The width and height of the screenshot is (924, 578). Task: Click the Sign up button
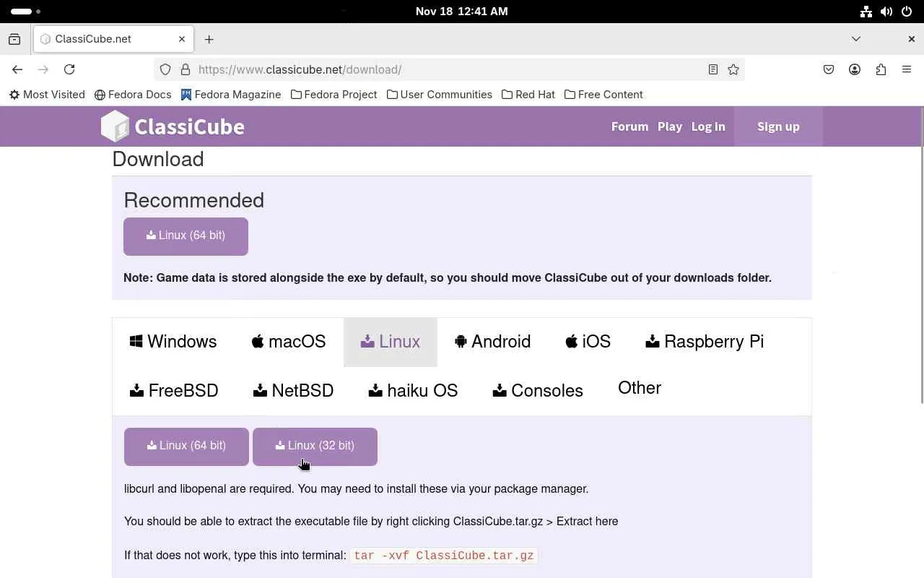778,126
